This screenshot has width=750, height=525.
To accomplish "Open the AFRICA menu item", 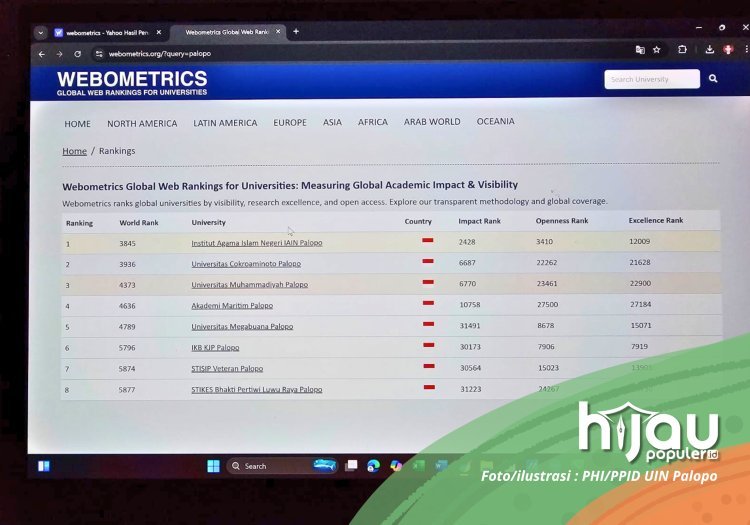I will tap(373, 122).
